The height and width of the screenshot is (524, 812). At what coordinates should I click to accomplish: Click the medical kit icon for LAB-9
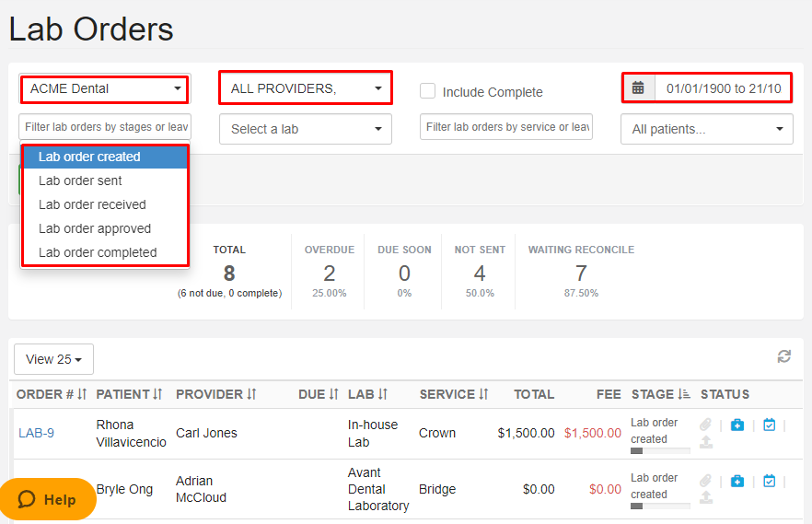(737, 425)
